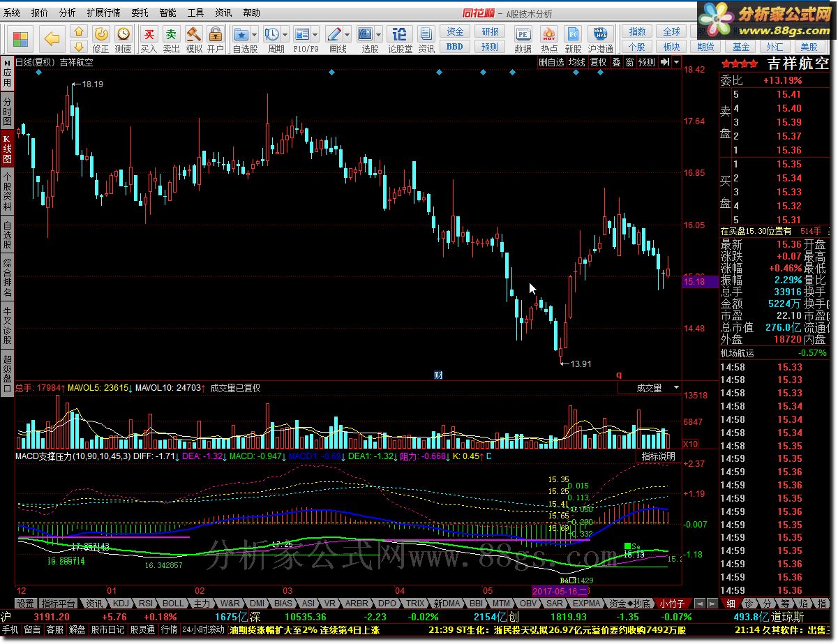Toggle the 叠 overlay option

tap(616, 62)
